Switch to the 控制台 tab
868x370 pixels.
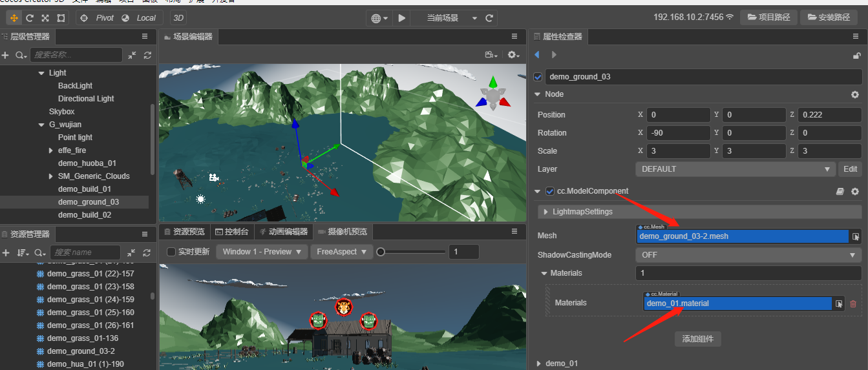coord(231,232)
